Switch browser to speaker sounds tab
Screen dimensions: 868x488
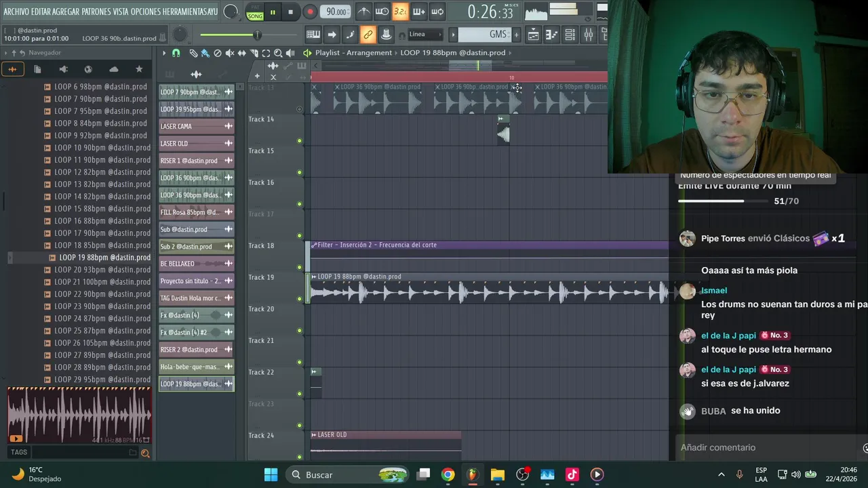coord(63,69)
